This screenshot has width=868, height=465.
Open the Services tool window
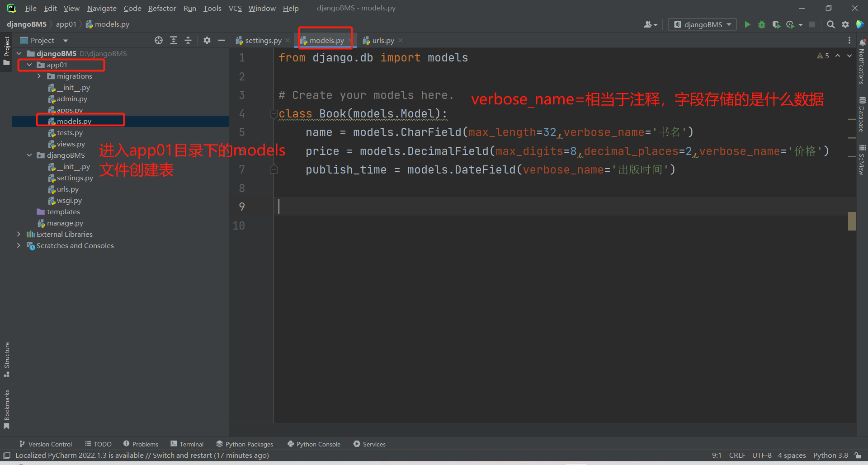(370, 444)
